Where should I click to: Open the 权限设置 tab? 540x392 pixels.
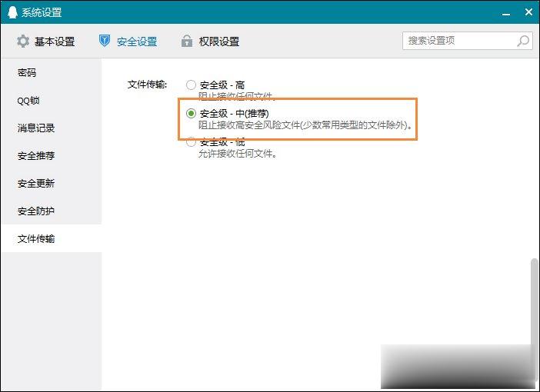(x=210, y=42)
